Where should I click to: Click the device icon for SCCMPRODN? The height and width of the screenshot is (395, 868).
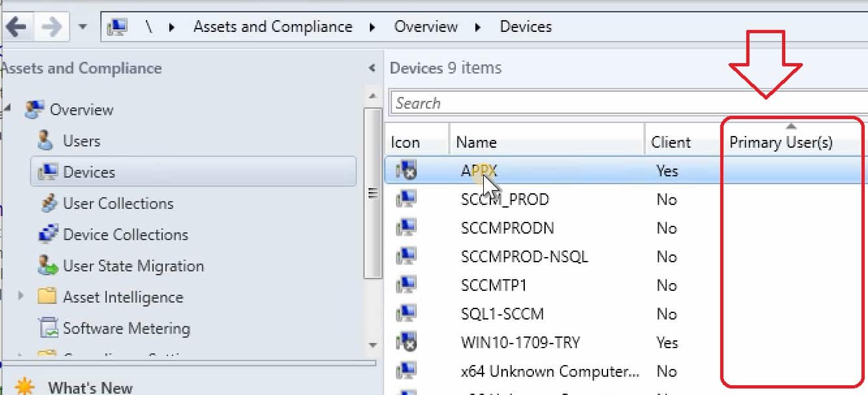point(406,227)
